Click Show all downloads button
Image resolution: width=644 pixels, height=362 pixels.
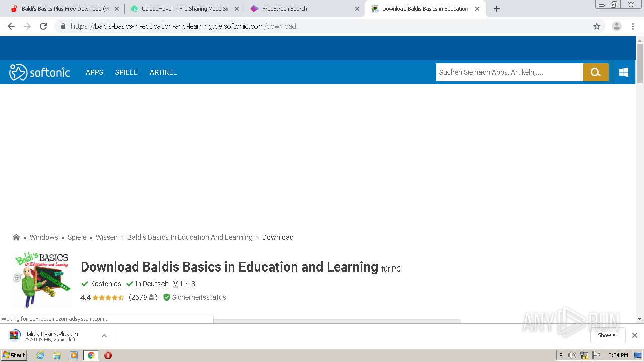[607, 335]
